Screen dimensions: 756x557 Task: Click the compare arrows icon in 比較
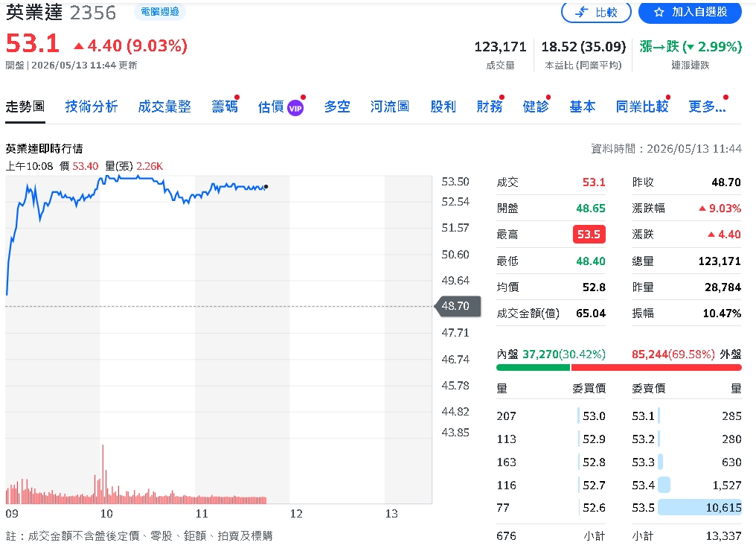[582, 13]
